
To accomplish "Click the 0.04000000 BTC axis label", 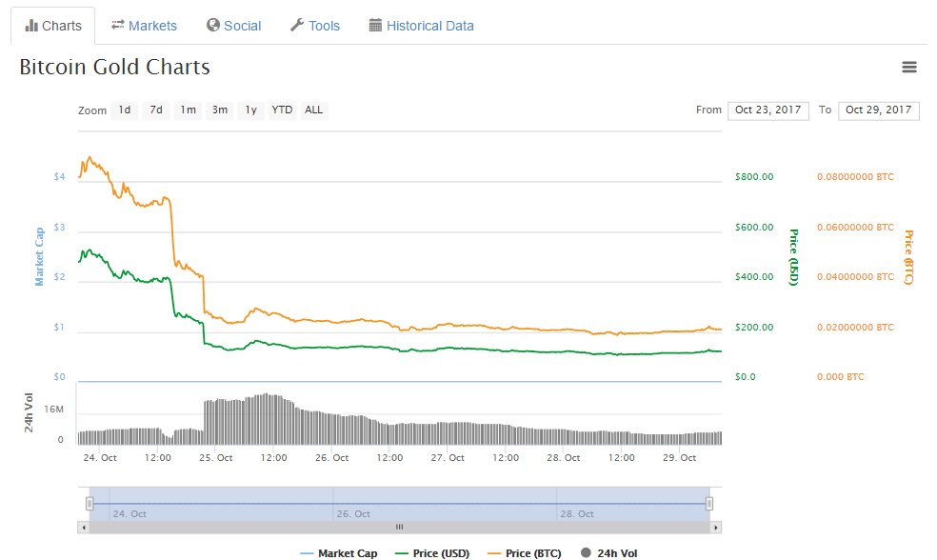I will (855, 277).
